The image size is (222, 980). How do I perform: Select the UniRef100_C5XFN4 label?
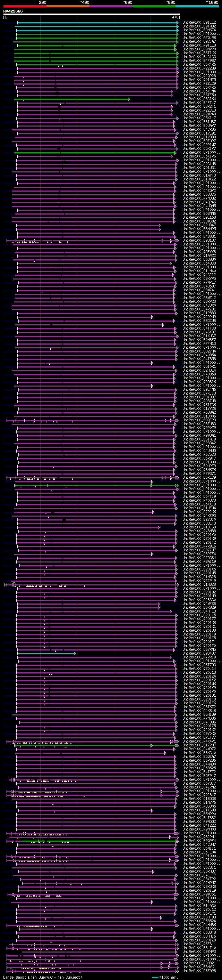(x=199, y=91)
